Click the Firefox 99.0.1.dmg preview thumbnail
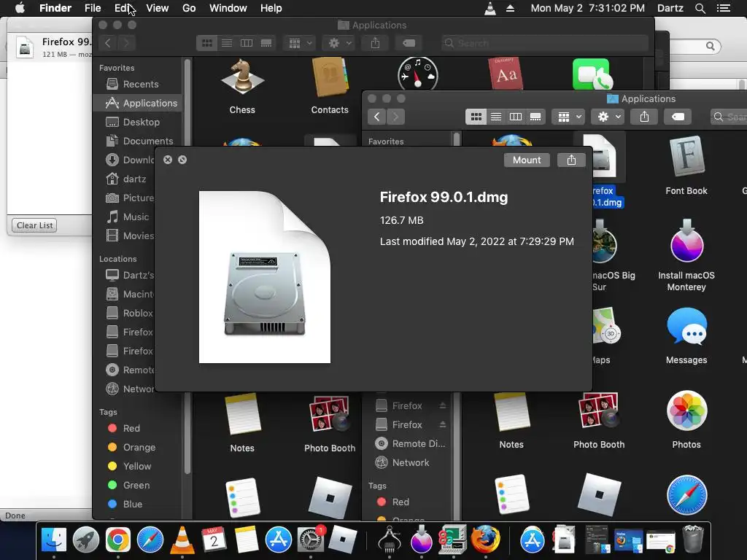 (264, 277)
